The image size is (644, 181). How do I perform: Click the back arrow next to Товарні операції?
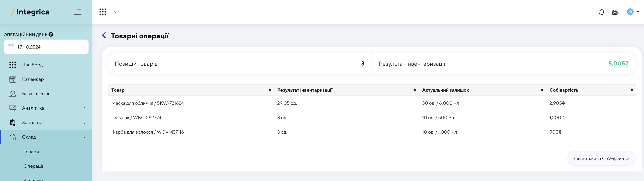tap(104, 35)
